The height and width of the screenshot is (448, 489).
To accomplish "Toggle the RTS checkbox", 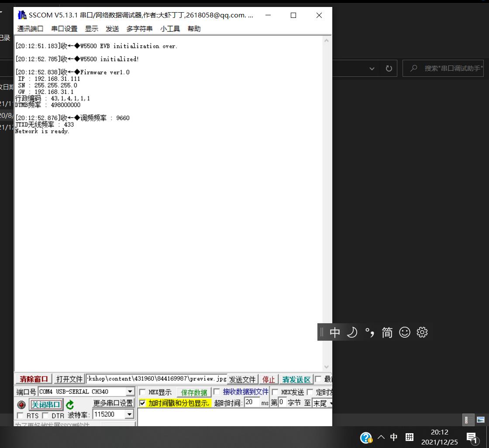I will (20, 416).
